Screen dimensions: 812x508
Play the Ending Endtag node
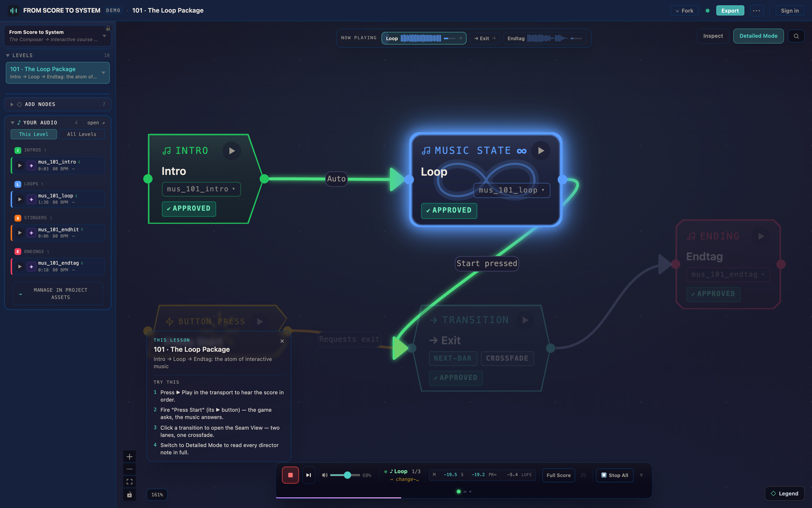coord(761,236)
